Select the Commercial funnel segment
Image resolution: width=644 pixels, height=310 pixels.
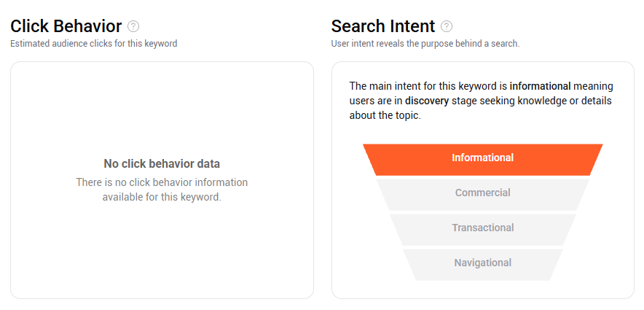pyautogui.click(x=482, y=195)
